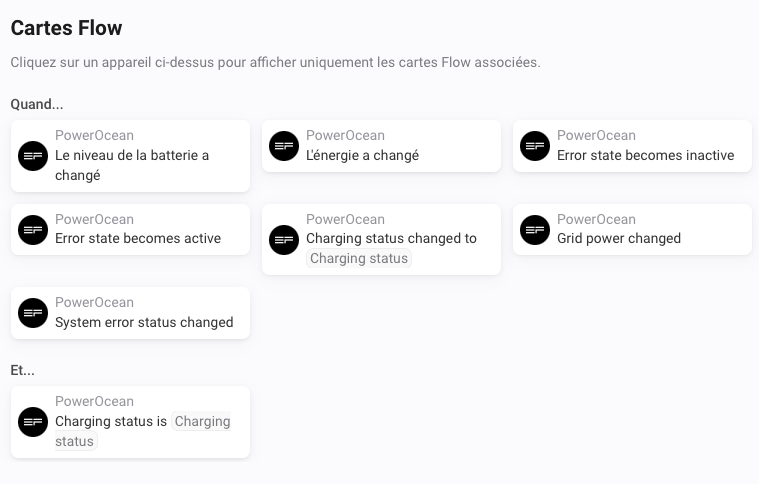Pick the "Error state becomes active" trigger text

[138, 238]
